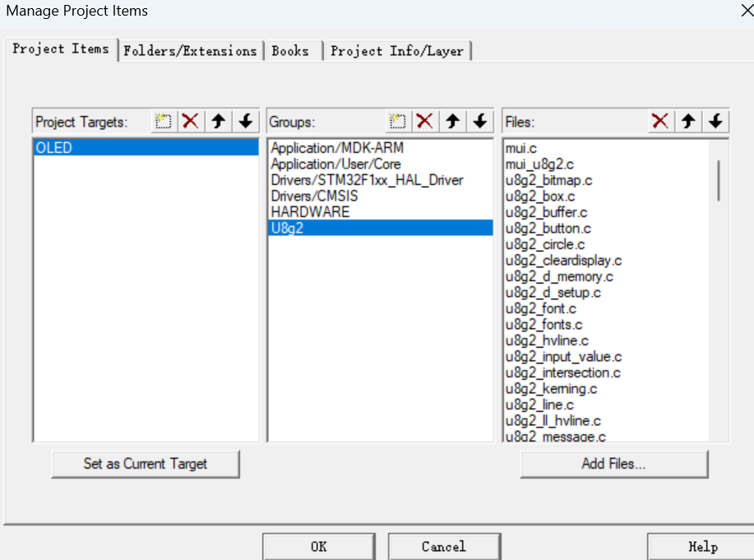
Task: Click the Files list scrollbar thumb
Action: click(x=719, y=180)
